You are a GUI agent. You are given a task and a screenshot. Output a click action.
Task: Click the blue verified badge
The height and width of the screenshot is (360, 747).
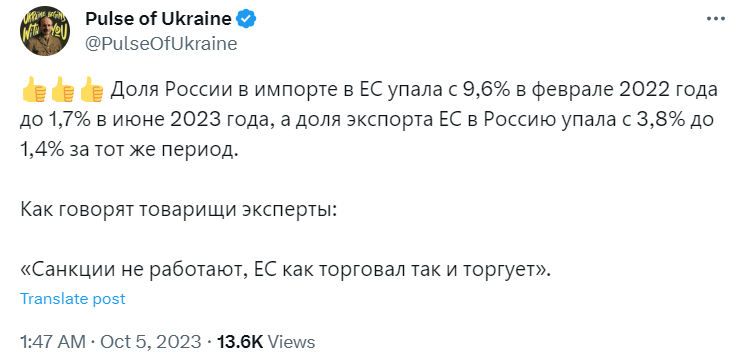point(247,20)
